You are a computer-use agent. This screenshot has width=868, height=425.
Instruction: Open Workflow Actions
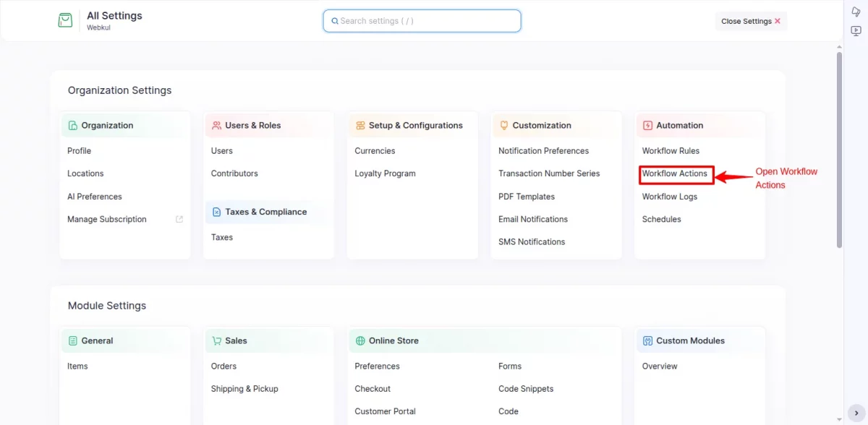click(x=675, y=173)
